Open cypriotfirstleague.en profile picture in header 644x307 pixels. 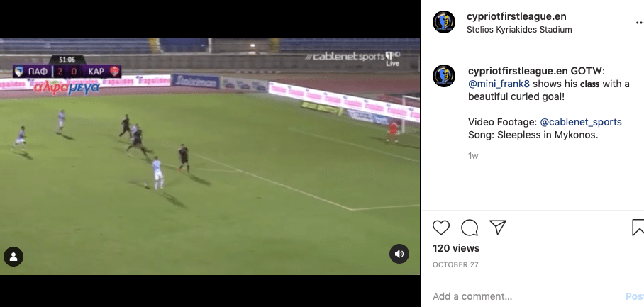[x=444, y=22]
